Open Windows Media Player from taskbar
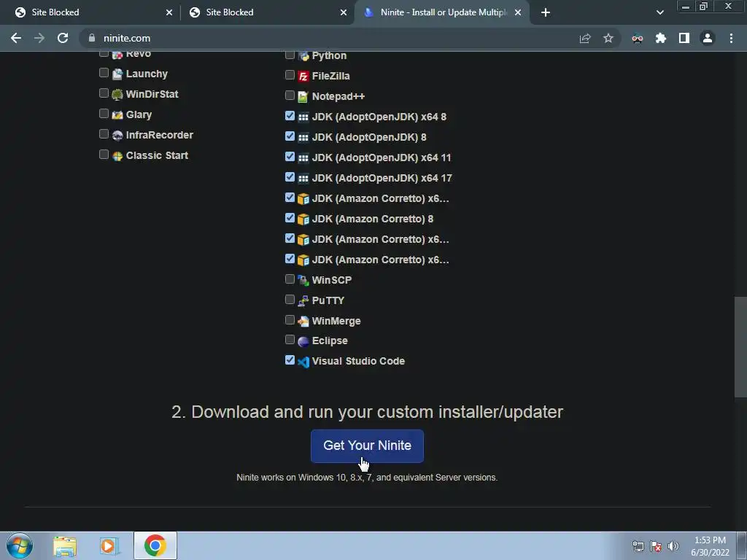This screenshot has height=560, width=747. 109,546
